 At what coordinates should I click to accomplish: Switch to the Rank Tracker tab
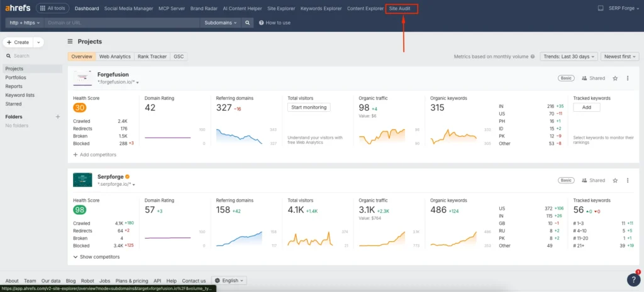point(152,57)
